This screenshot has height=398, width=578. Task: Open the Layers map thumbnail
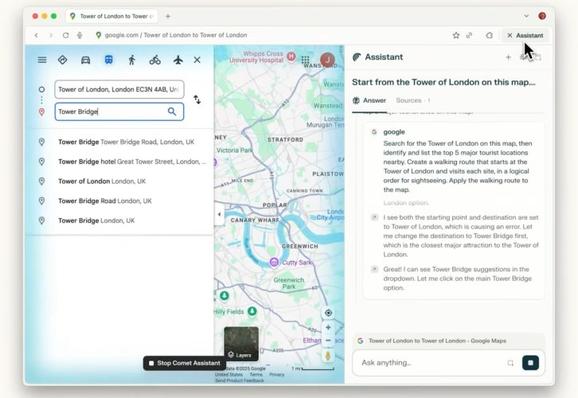(241, 343)
